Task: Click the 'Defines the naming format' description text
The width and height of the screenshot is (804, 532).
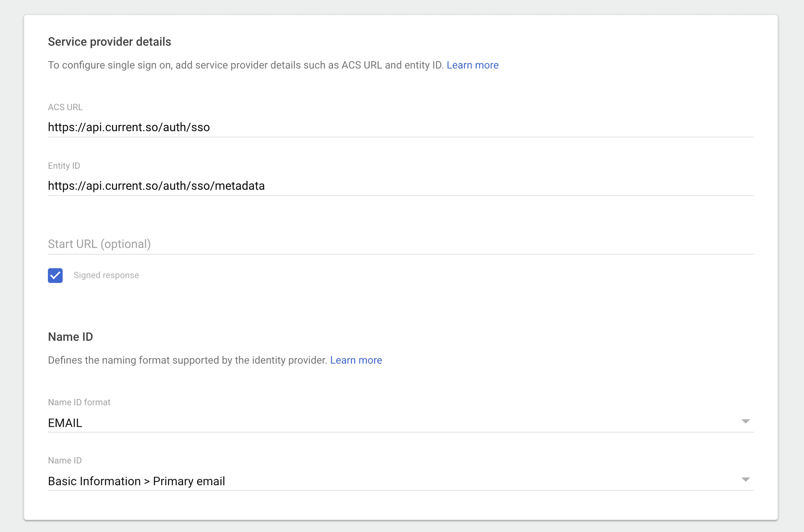Action: click(x=188, y=360)
